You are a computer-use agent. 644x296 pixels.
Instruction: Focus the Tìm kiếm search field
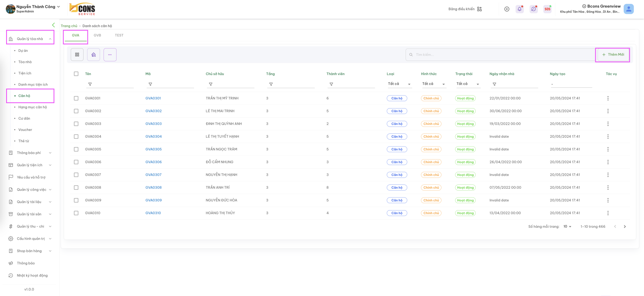(500, 54)
